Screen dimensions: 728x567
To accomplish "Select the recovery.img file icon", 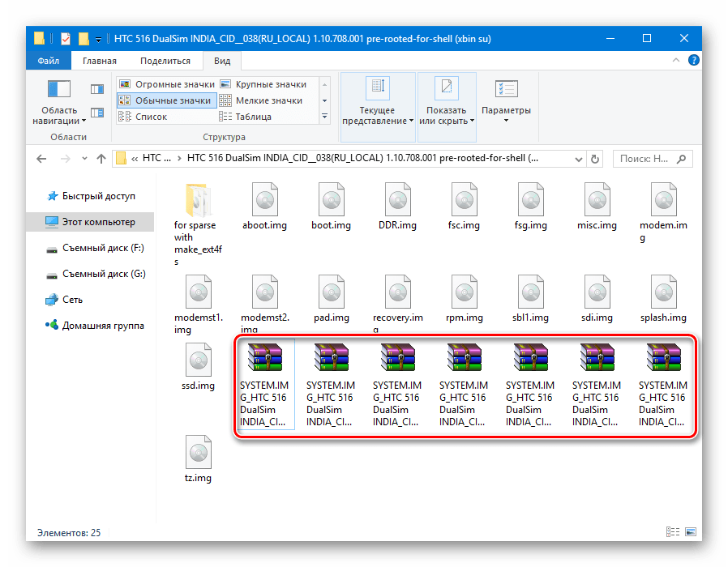I will [397, 292].
